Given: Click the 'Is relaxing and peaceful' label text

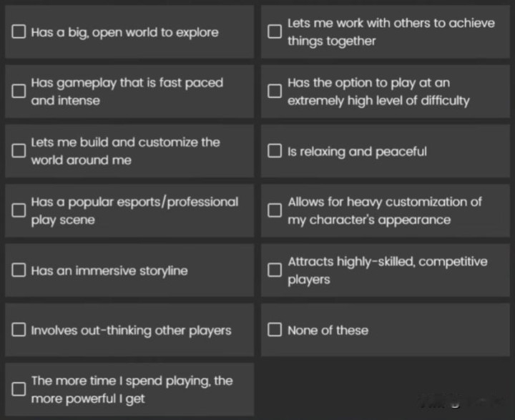Looking at the screenshot, I should pos(357,151).
